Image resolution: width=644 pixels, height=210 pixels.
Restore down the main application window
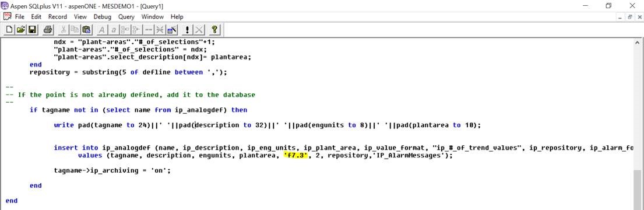pos(608,5)
